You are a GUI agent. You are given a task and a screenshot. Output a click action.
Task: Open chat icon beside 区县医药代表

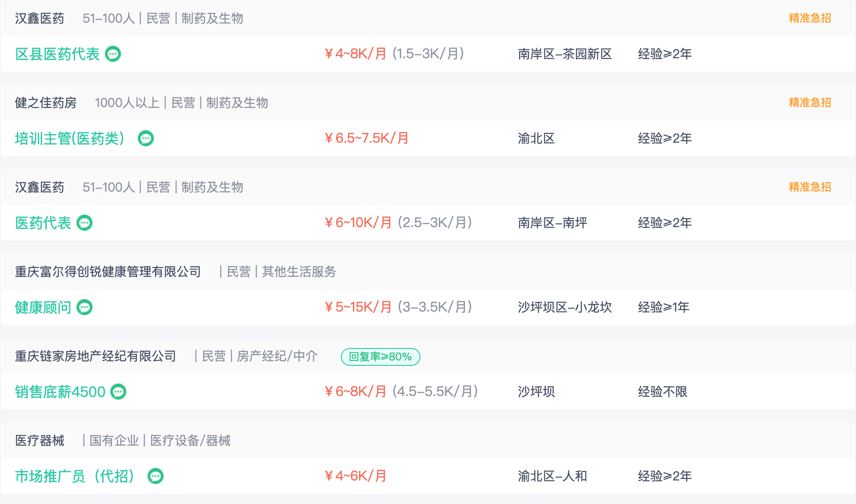pyautogui.click(x=113, y=54)
